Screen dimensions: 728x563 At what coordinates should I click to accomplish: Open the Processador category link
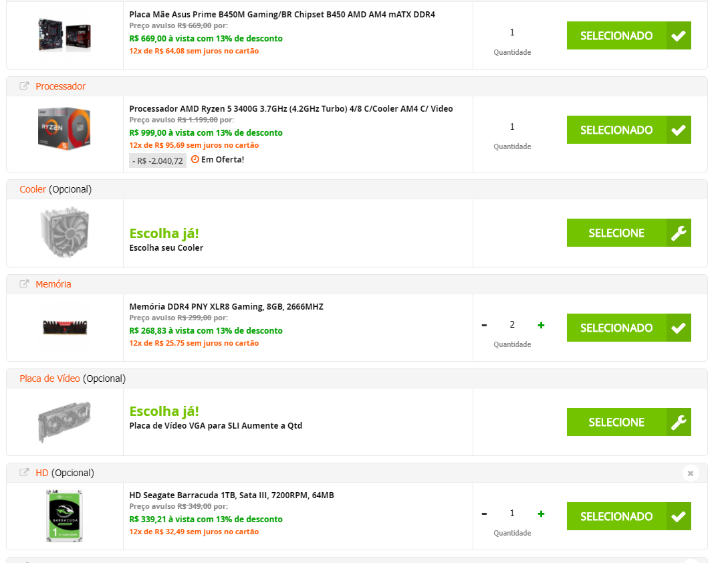pyautogui.click(x=60, y=86)
